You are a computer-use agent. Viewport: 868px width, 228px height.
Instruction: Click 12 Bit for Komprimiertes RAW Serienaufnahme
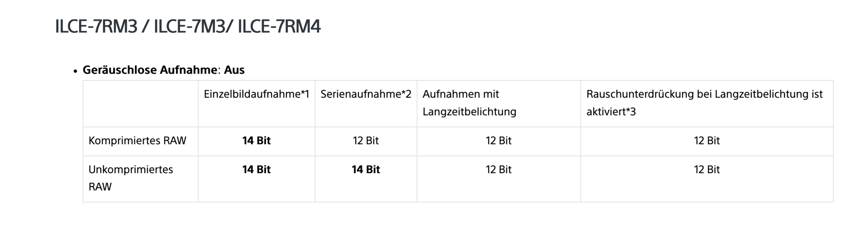point(366,141)
